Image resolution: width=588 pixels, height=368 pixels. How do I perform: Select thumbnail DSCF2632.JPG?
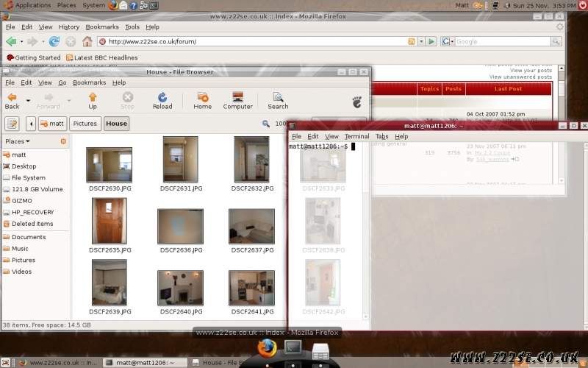click(x=251, y=159)
